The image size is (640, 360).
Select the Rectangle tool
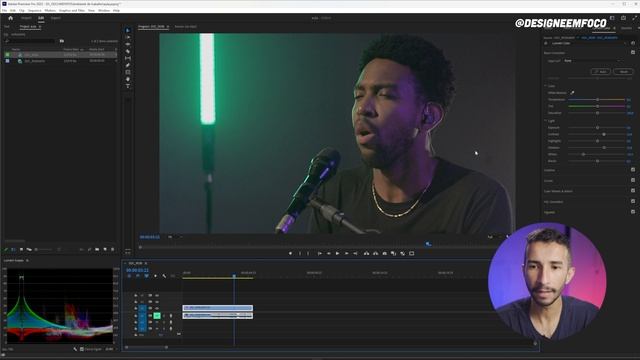[128, 72]
